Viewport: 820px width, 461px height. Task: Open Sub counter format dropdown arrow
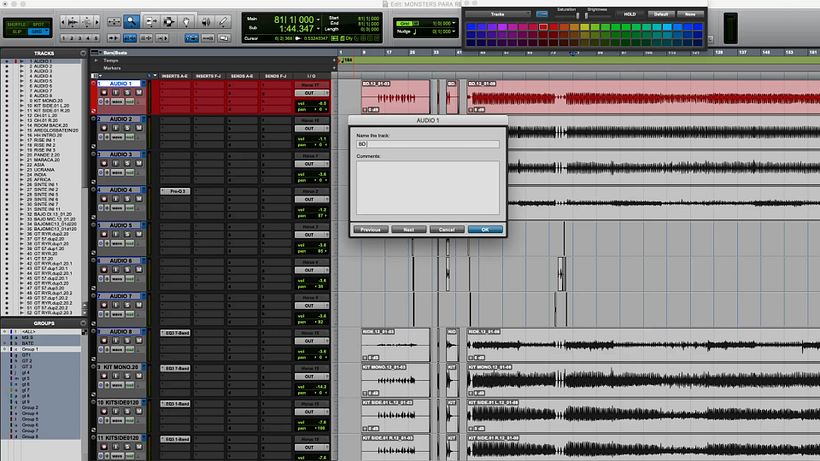[x=318, y=29]
